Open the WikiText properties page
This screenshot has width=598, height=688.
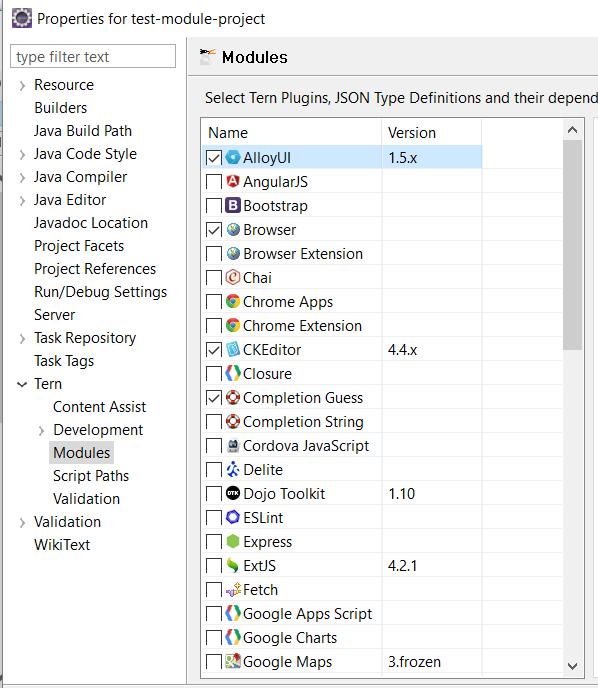62,545
